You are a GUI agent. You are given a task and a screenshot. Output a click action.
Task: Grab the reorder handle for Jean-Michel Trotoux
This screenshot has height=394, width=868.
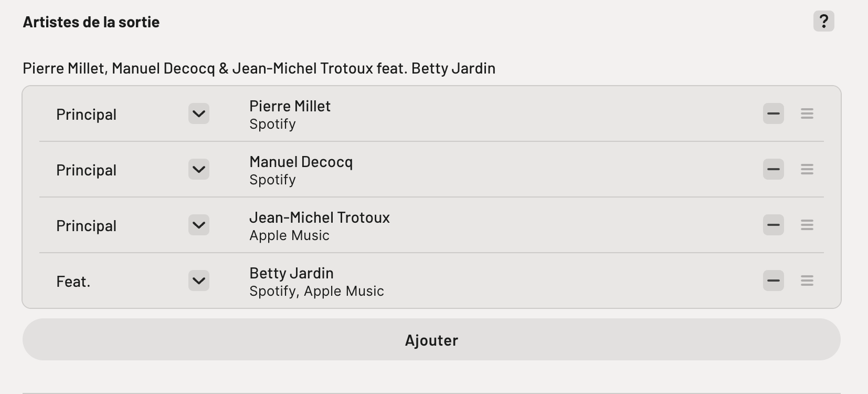click(x=807, y=225)
